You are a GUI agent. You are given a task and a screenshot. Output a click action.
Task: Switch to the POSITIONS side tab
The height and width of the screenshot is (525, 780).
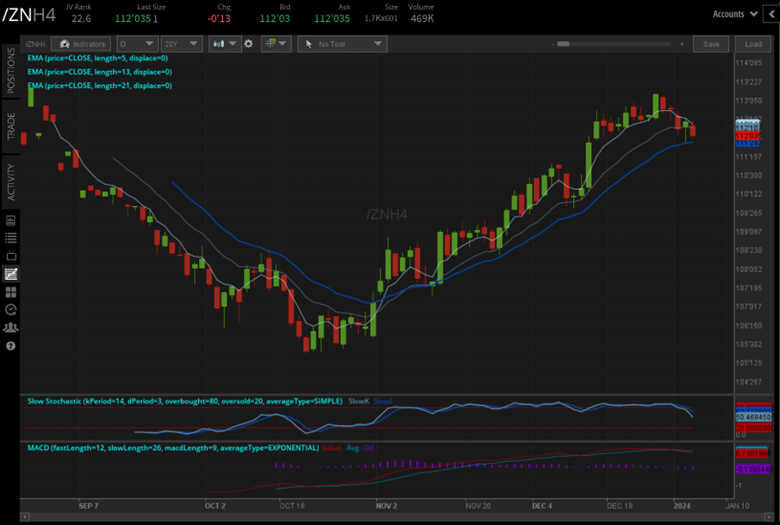[x=10, y=71]
